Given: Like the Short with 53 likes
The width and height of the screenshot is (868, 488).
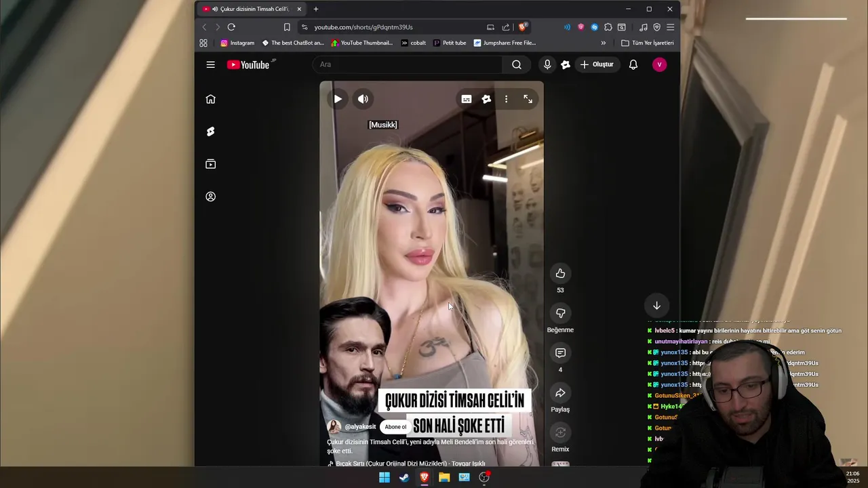Looking at the screenshot, I should (560, 273).
